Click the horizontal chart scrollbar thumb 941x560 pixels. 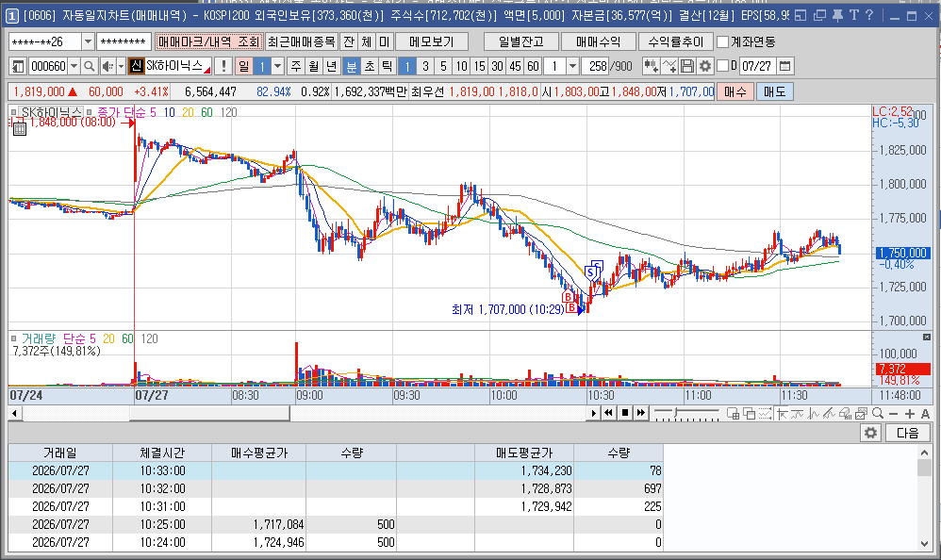[209, 413]
